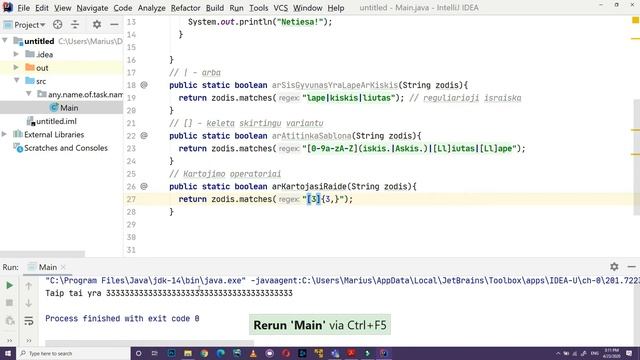Screen dimensions: 640x360
Task: Expand the .idea folder
Action: click(x=16, y=54)
